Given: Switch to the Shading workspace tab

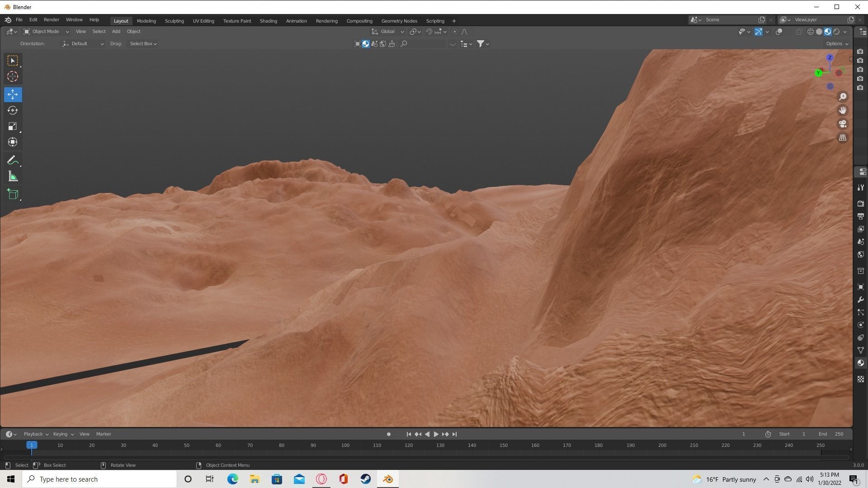Looking at the screenshot, I should 268,21.
